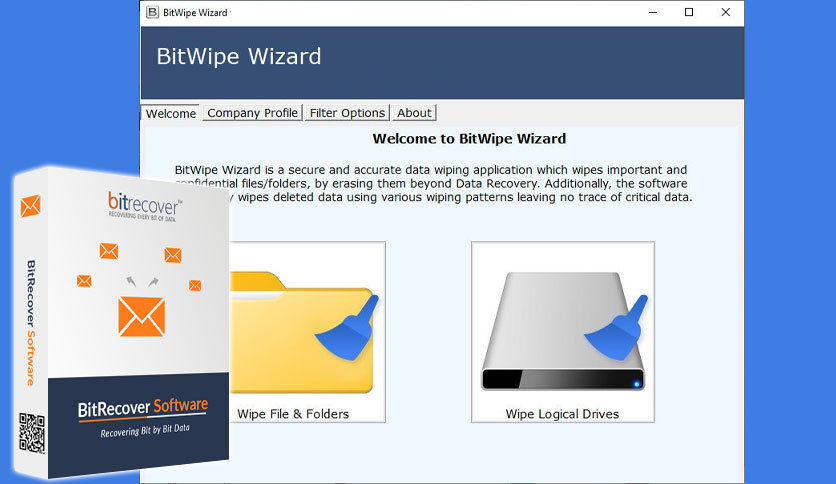Click the QR code on the product box

point(32,433)
